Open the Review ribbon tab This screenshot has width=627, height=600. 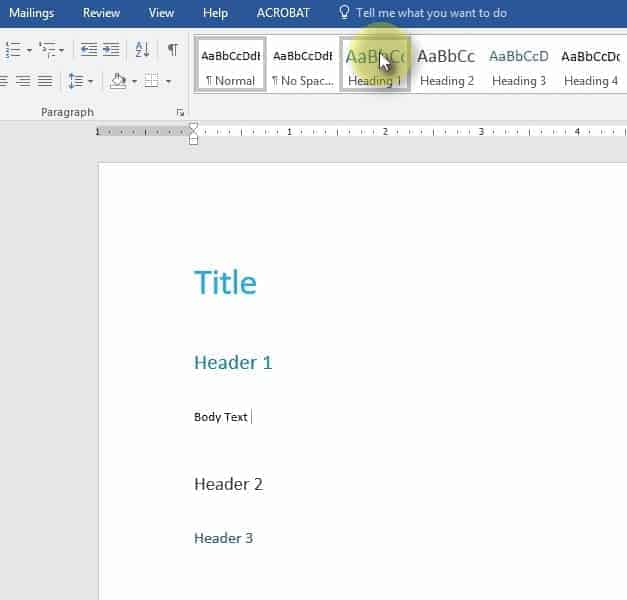click(101, 13)
